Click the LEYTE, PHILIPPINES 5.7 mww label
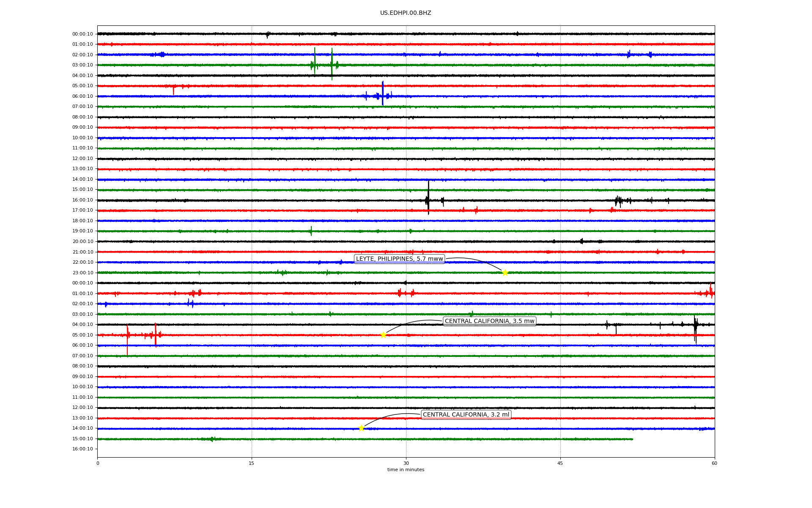 (399, 259)
